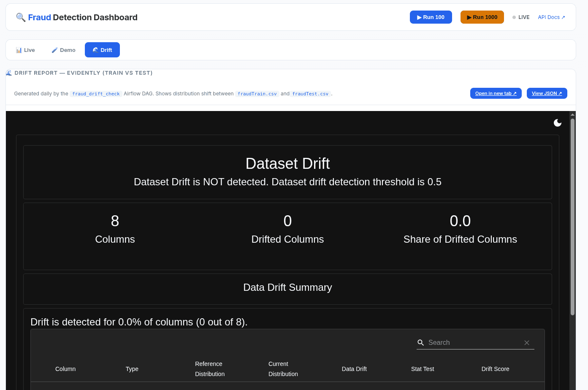Click the play icon on Run 100
588x390 pixels.
(420, 17)
